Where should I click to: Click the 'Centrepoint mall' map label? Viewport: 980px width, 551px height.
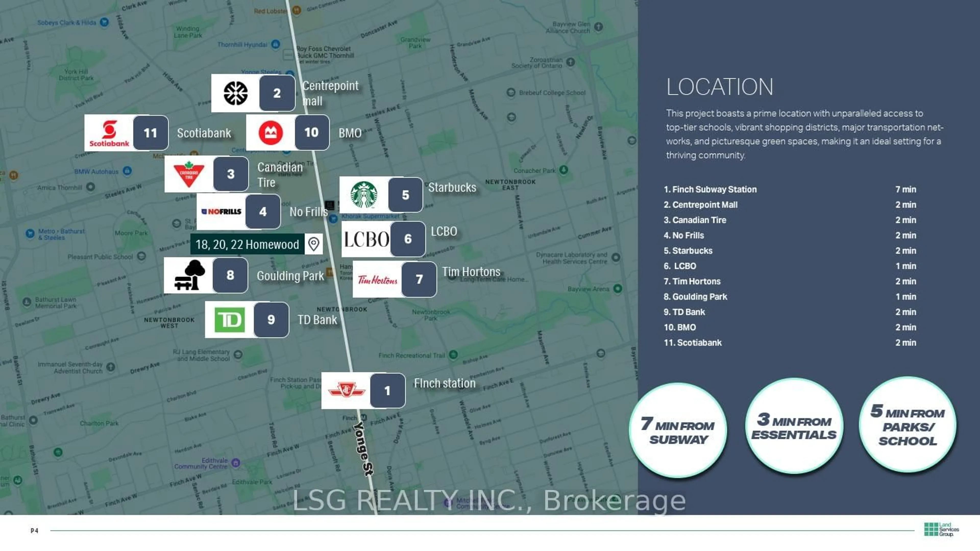click(330, 93)
